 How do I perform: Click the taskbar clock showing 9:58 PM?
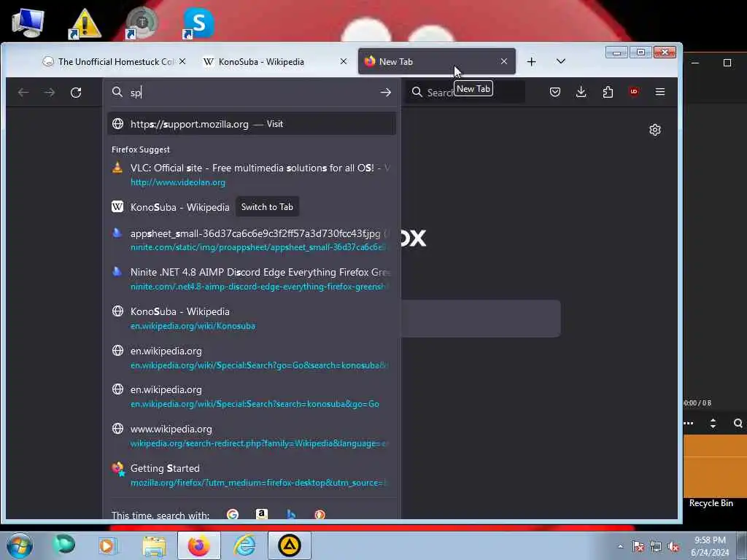[710, 546]
